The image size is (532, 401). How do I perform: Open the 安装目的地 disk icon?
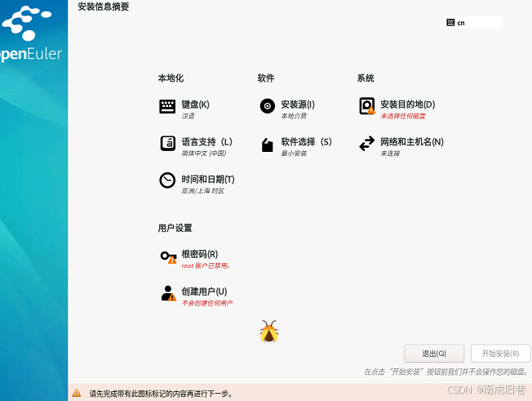(x=366, y=106)
